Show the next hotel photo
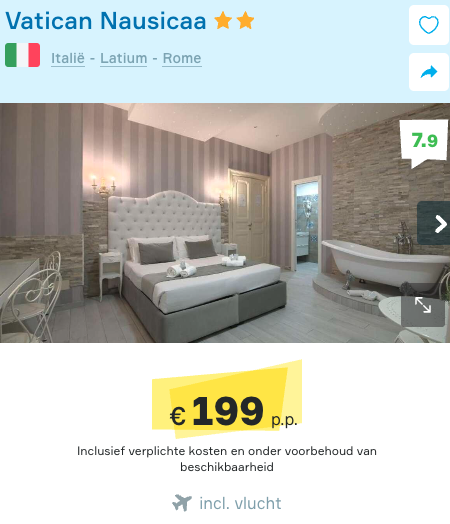The width and height of the screenshot is (450, 524). click(x=434, y=223)
